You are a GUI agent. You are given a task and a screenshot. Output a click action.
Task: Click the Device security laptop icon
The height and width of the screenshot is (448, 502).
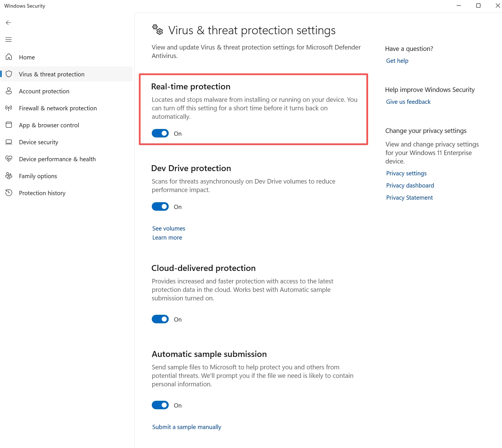pos(9,142)
